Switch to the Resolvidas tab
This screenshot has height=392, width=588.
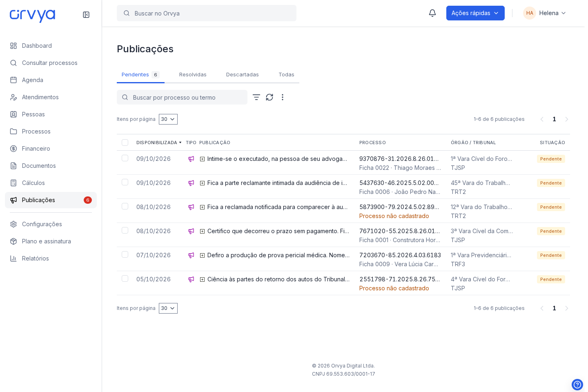click(x=193, y=75)
